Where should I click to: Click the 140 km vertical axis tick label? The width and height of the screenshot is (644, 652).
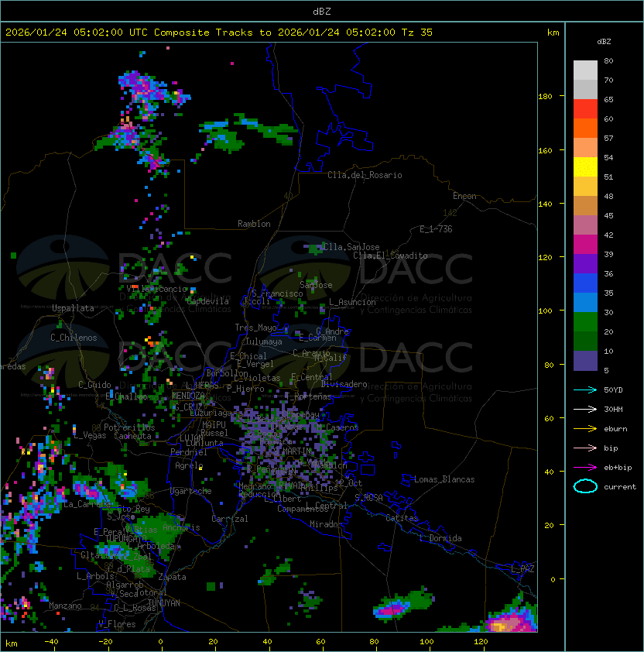(545, 204)
